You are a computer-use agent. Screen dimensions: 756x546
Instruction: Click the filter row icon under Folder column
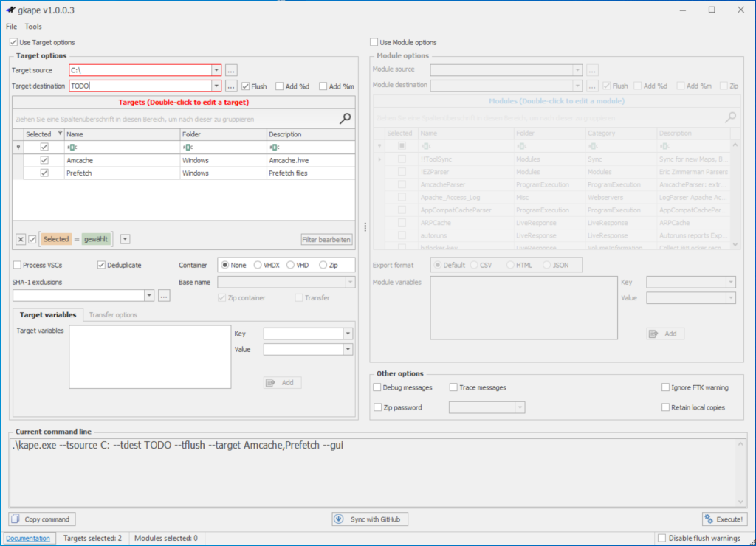188,147
